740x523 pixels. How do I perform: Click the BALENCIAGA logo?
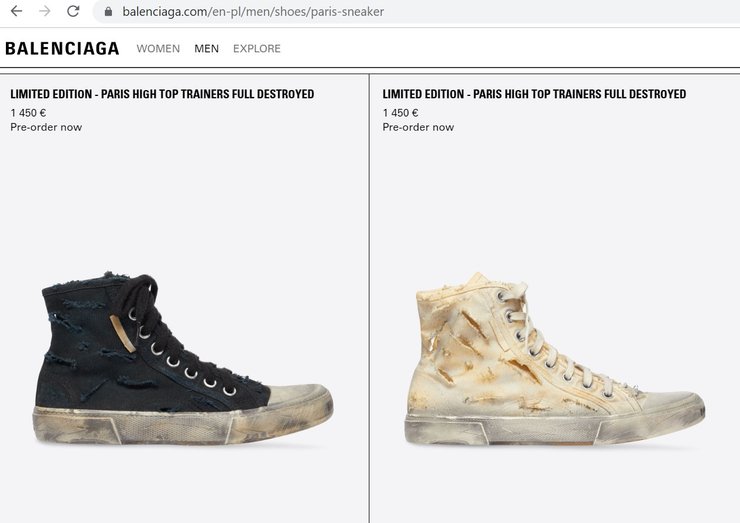pos(62,49)
